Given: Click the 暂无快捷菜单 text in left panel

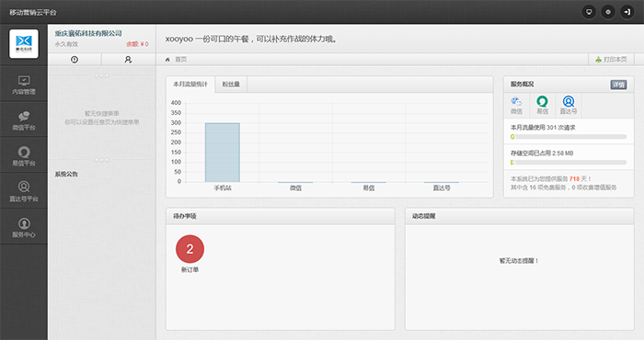Looking at the screenshot, I should click(x=102, y=113).
